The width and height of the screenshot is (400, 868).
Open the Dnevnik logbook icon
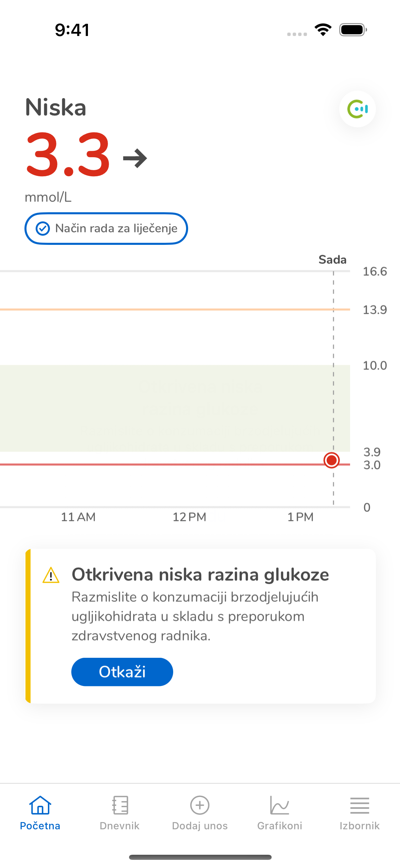120,805
